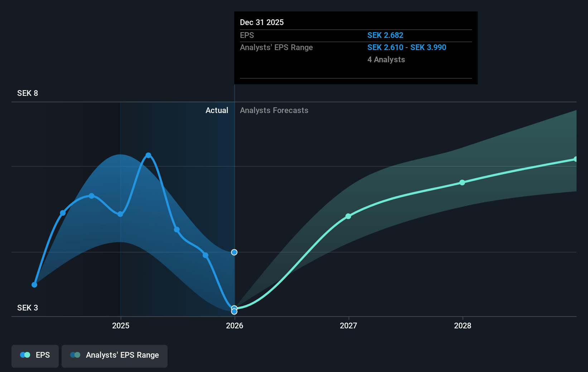Click the 4 Analysts text in tooltip
Image resolution: width=588 pixels, height=372 pixels.
pyautogui.click(x=386, y=60)
